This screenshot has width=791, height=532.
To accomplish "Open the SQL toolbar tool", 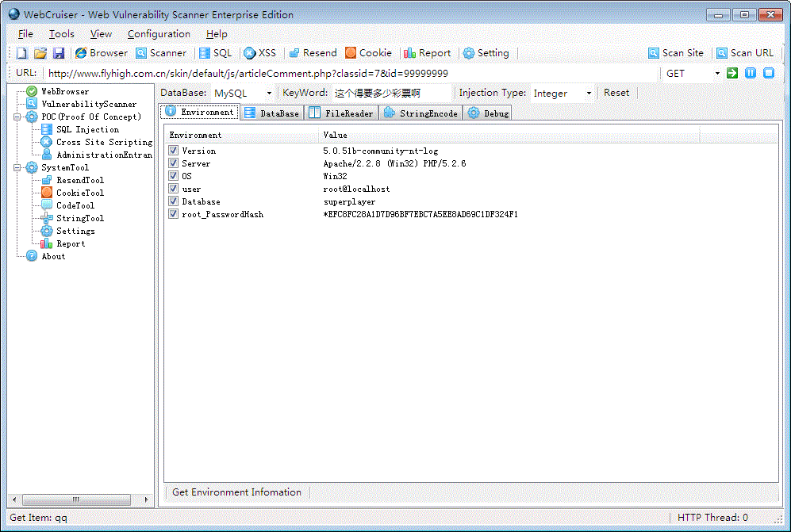I will point(216,53).
